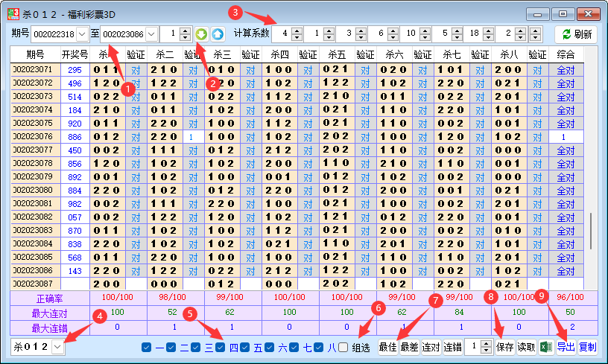
Task: Click row 002023076 in the table
Action: coord(33,137)
